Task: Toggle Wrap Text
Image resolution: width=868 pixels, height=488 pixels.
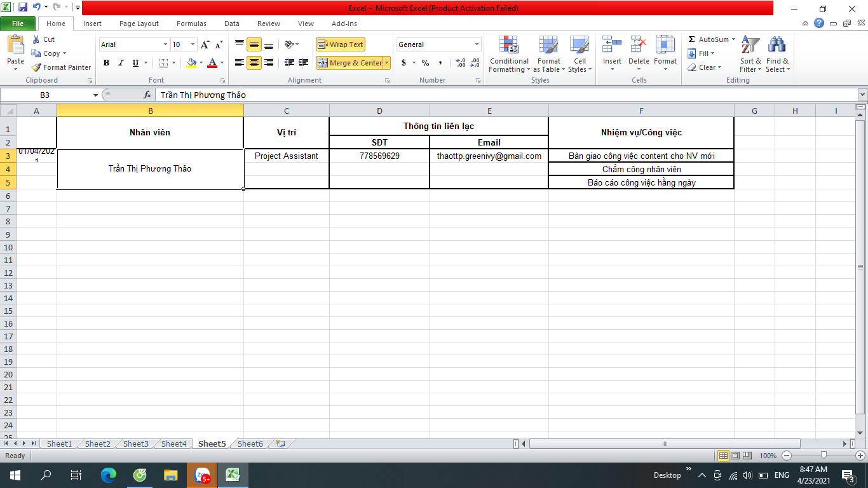Action: pos(341,44)
